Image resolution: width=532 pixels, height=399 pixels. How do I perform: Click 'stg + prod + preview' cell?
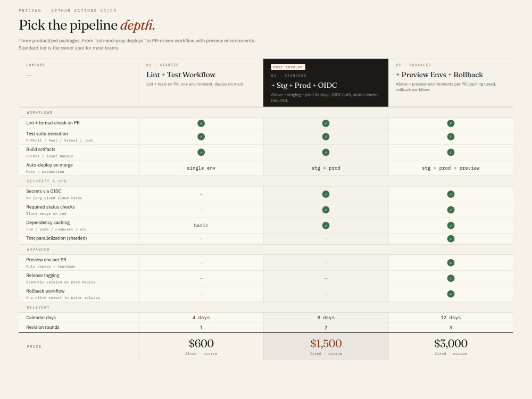point(451,168)
